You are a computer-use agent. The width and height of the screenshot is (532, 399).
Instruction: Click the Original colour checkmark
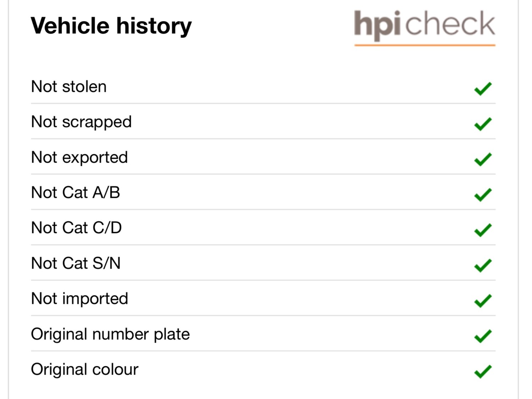coord(483,371)
